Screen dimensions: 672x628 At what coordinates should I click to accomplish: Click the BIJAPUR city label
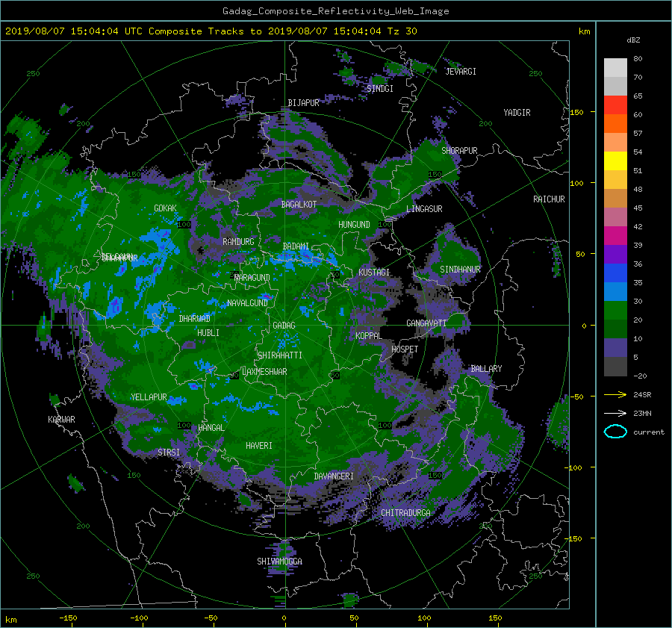[303, 103]
